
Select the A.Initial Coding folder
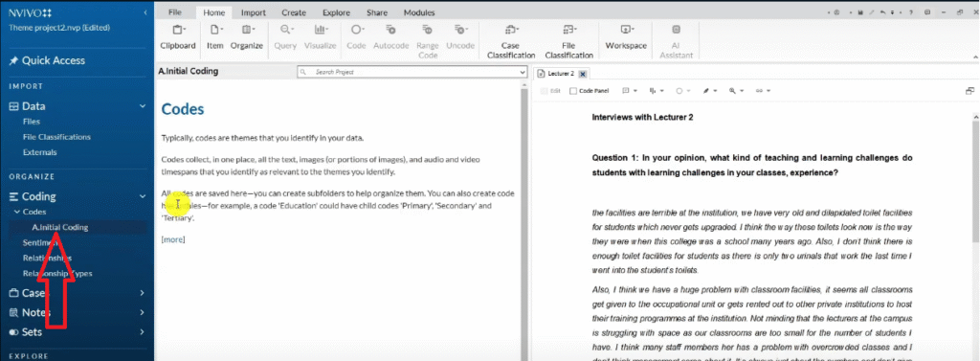pos(60,227)
